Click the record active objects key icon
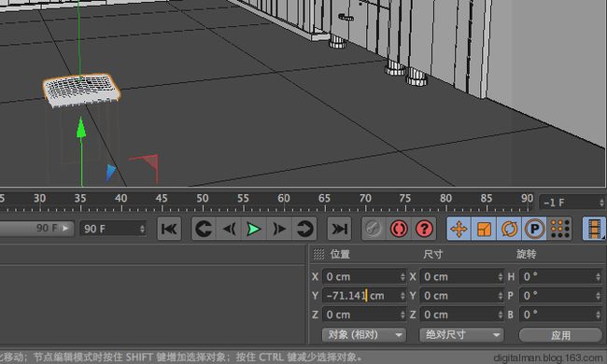 374,229
